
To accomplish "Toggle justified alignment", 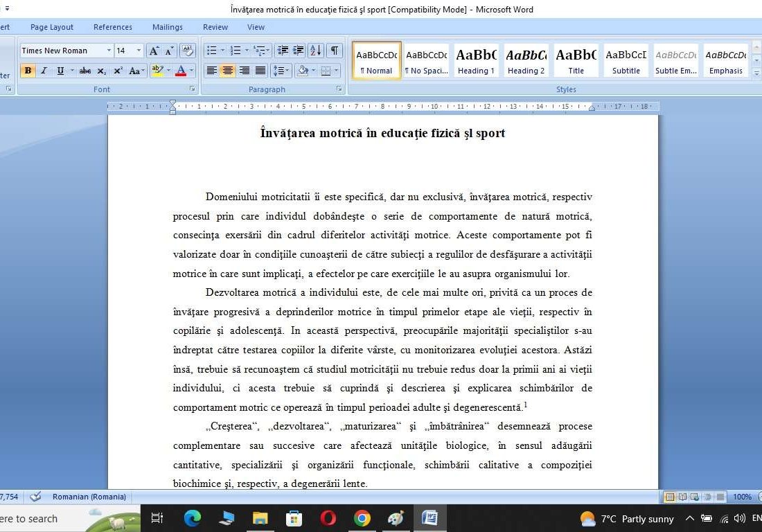I will 260,70.
